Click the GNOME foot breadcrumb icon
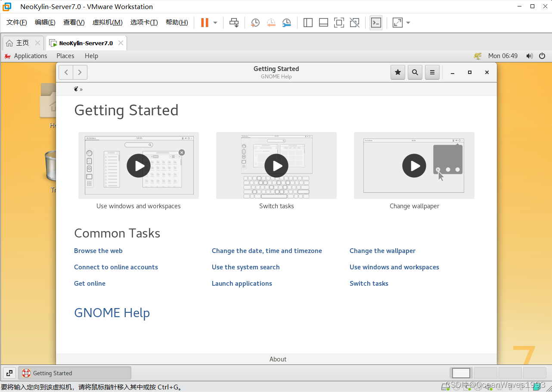Image resolution: width=552 pixels, height=392 pixels. [x=76, y=89]
